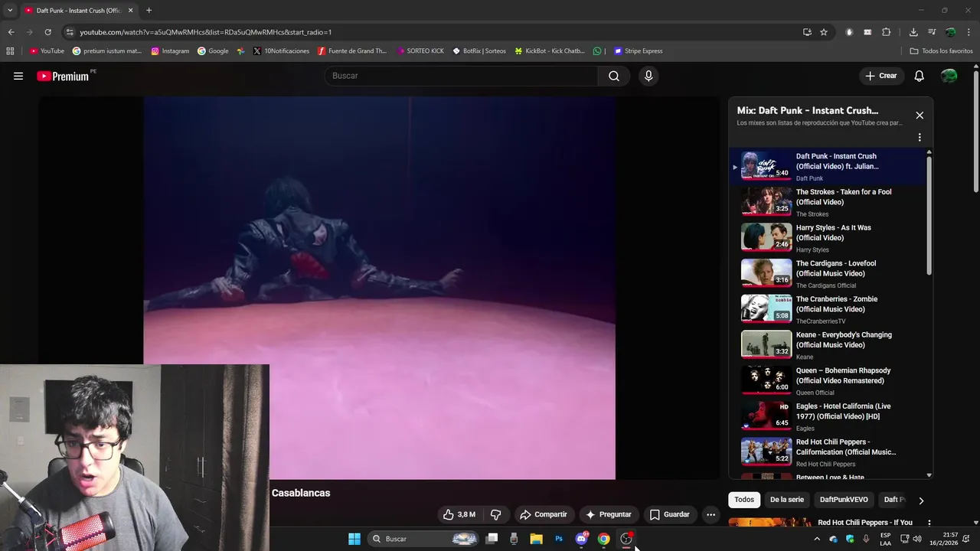Show more filter chips with right arrow
Image resolution: width=980 pixels, height=551 pixels.
(921, 500)
